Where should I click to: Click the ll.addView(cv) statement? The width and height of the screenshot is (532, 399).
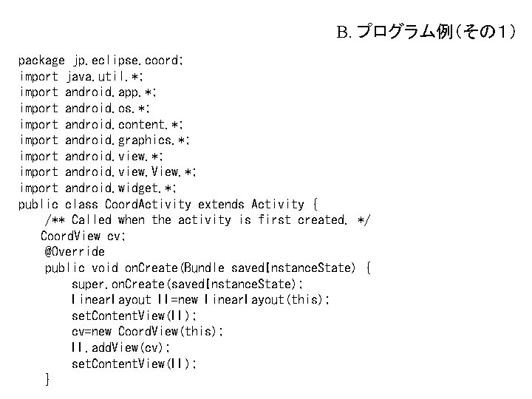pyautogui.click(x=120, y=348)
